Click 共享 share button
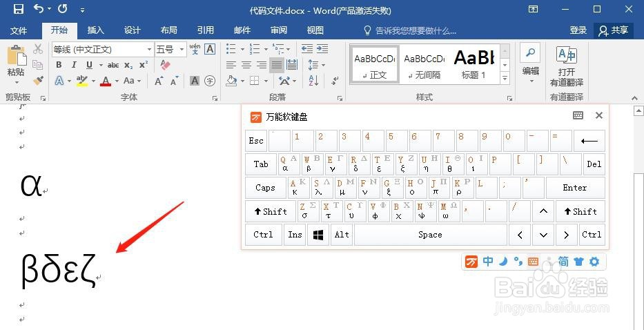This screenshot has height=330, width=644. click(x=613, y=30)
